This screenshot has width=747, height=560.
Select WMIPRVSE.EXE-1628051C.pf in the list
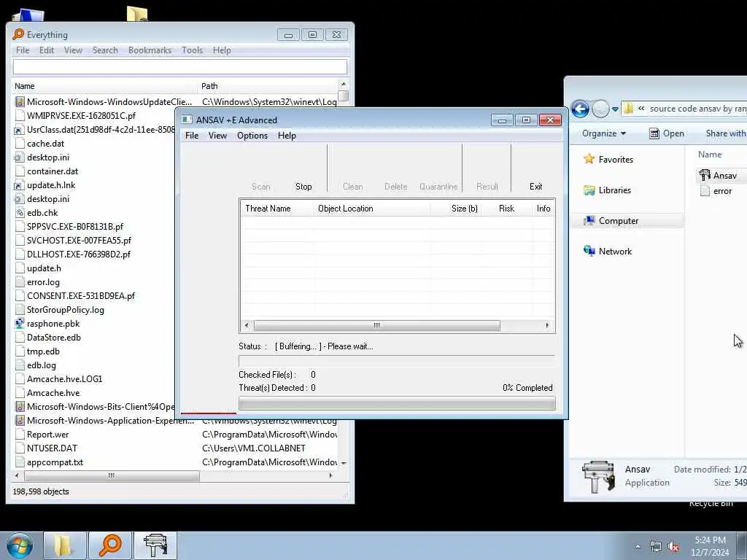81,115
